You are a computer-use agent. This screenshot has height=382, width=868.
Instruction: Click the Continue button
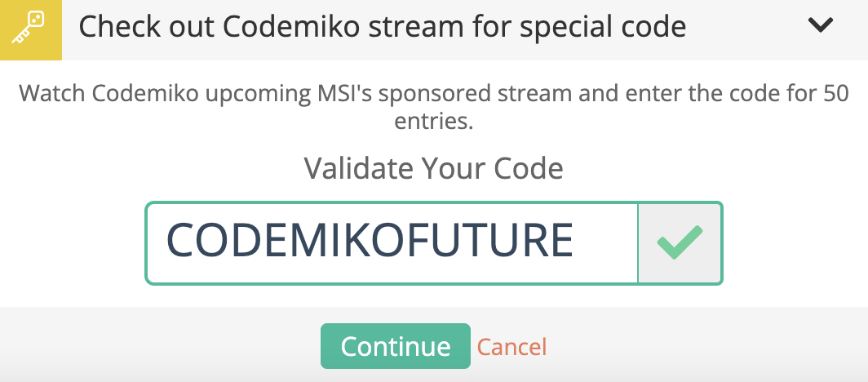(x=395, y=346)
